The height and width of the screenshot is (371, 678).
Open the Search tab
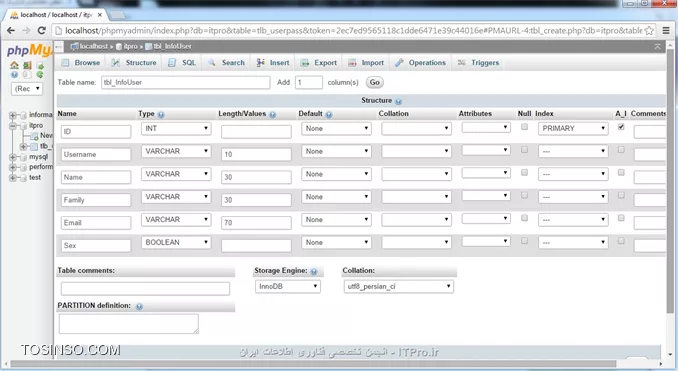(x=227, y=63)
